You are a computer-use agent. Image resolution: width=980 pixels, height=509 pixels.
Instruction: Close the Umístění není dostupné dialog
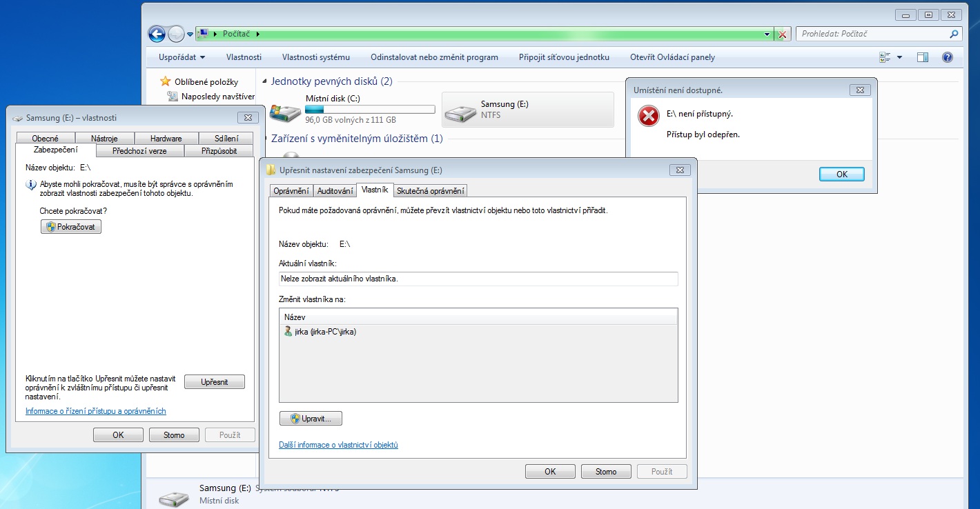(x=859, y=90)
